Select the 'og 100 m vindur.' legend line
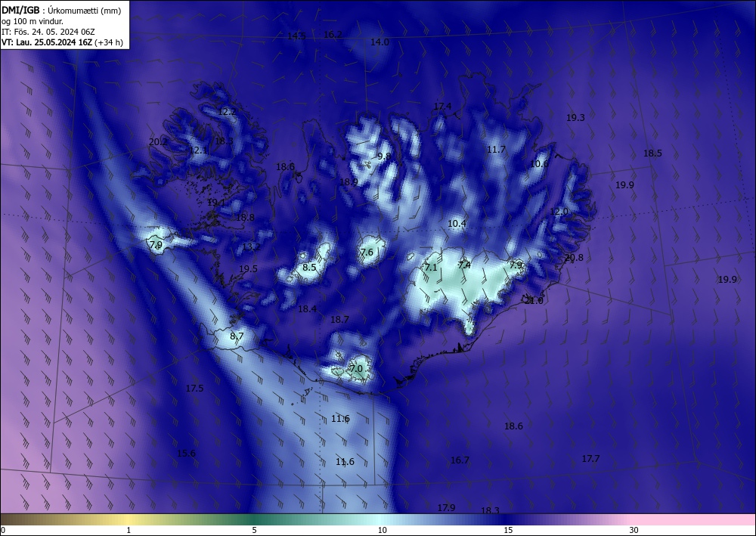 coord(33,20)
